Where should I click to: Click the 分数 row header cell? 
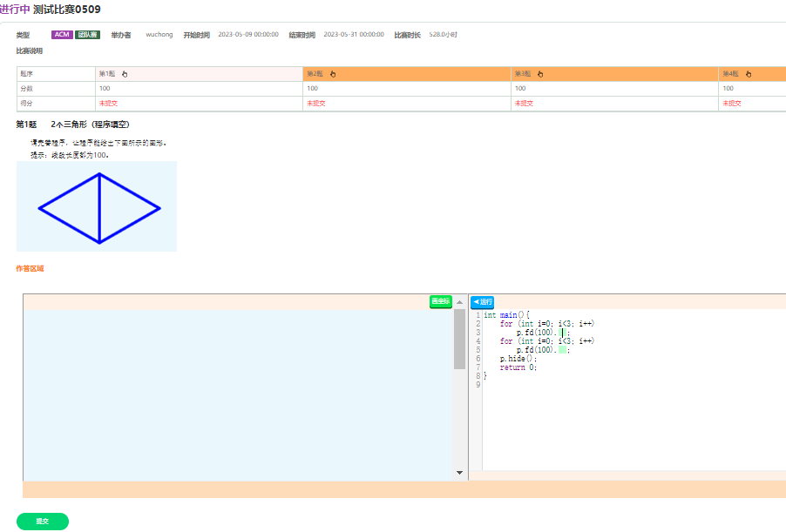click(x=56, y=89)
